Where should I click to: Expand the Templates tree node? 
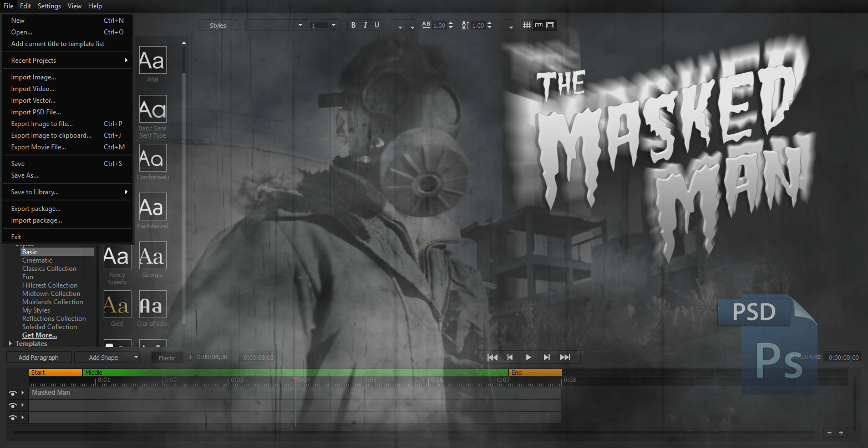10,344
